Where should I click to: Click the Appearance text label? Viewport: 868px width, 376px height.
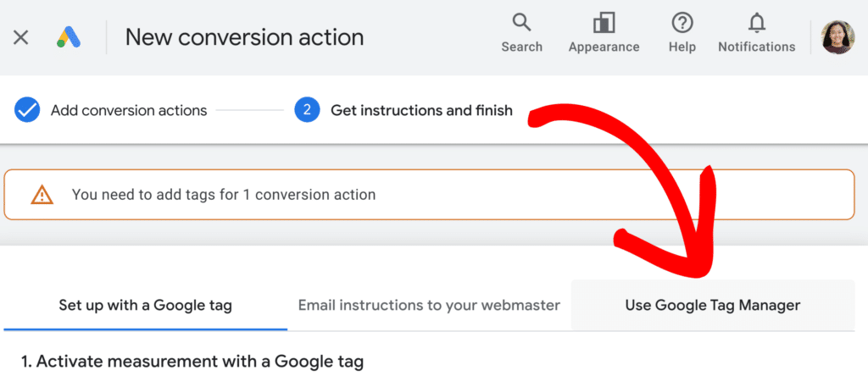pyautogui.click(x=604, y=47)
